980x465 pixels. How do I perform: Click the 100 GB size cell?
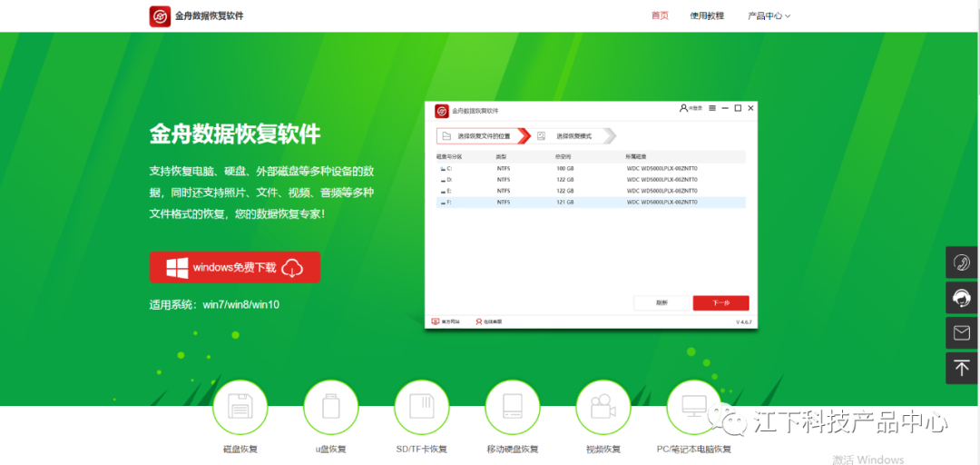tap(564, 169)
